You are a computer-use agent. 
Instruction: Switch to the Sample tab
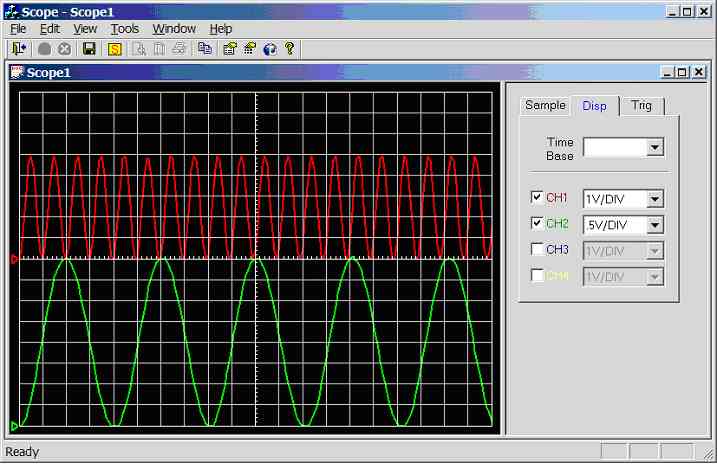click(x=545, y=105)
